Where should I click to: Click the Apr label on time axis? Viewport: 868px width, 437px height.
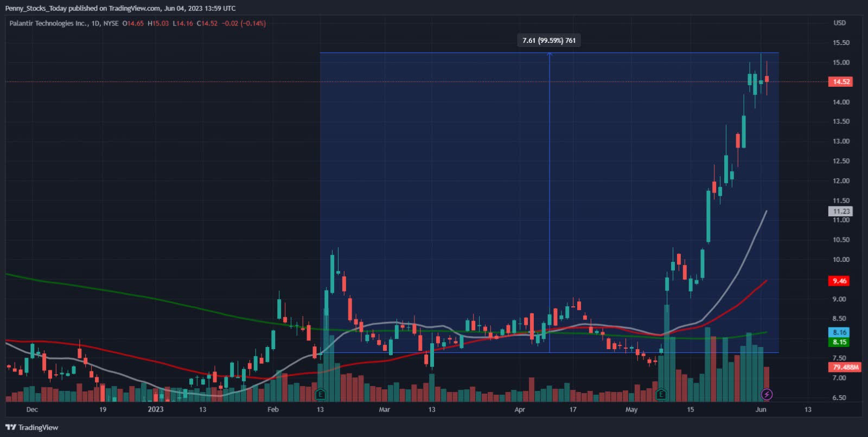519,409
